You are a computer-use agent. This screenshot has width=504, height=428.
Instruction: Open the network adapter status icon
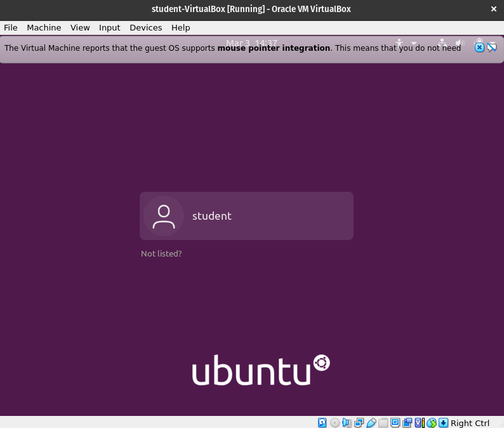359,423
